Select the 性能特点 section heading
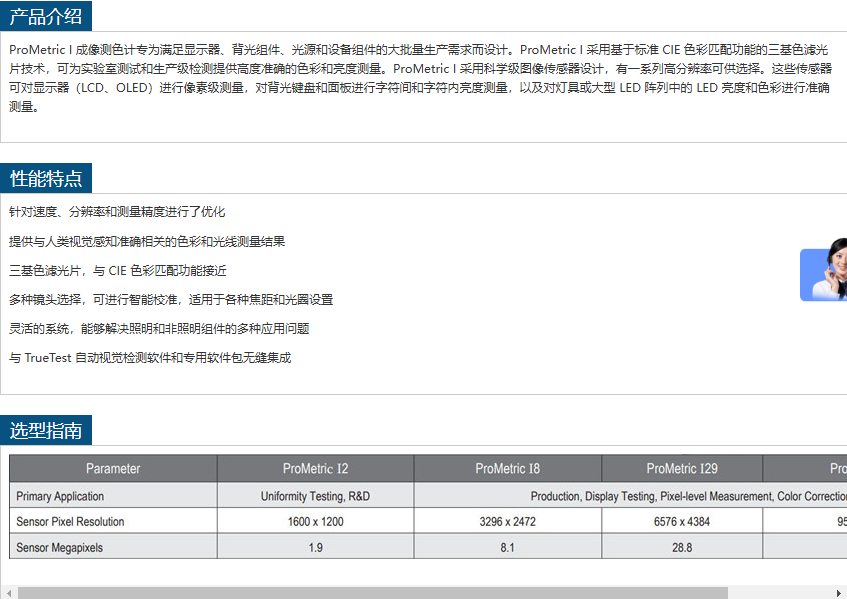 tap(46, 179)
